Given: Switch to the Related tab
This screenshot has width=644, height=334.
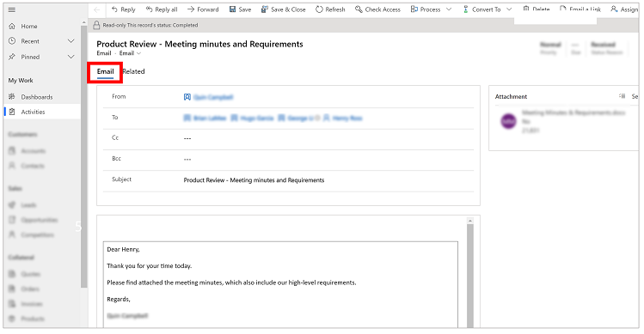Looking at the screenshot, I should [x=133, y=71].
